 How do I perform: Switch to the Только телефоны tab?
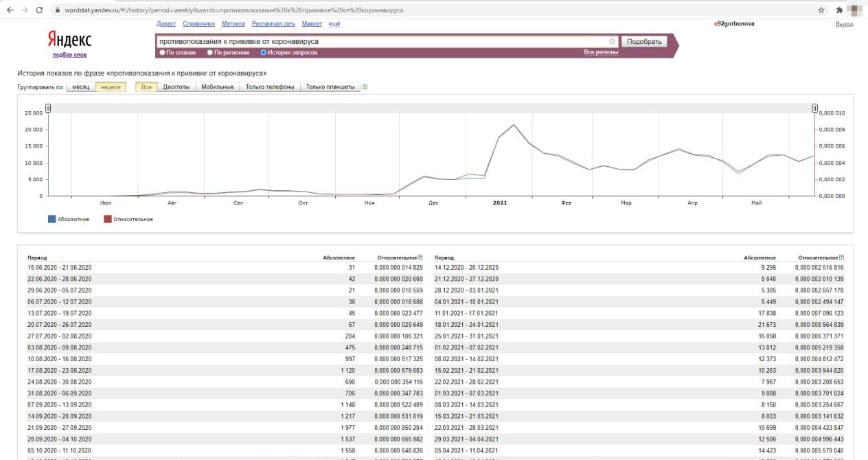(x=270, y=87)
